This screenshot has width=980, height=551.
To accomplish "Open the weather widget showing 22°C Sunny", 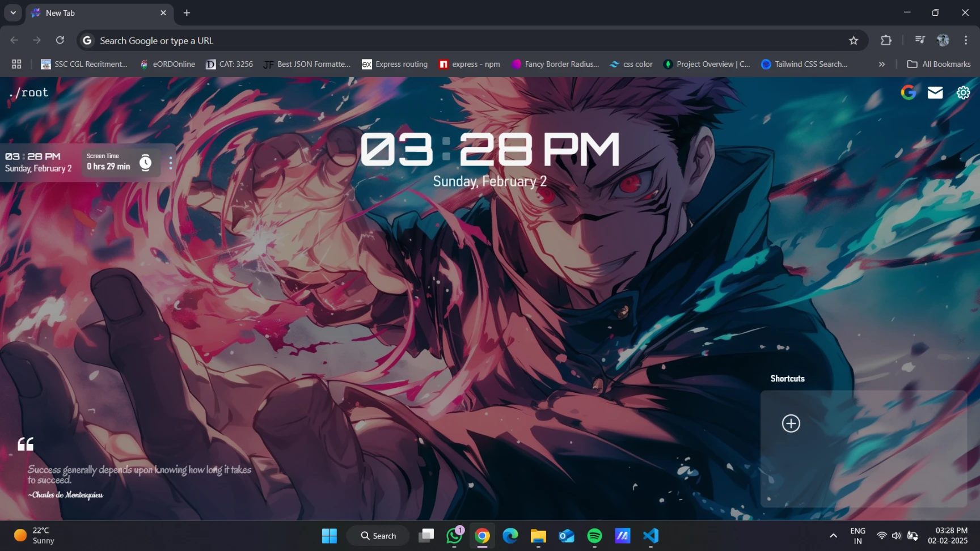I will 34,536.
